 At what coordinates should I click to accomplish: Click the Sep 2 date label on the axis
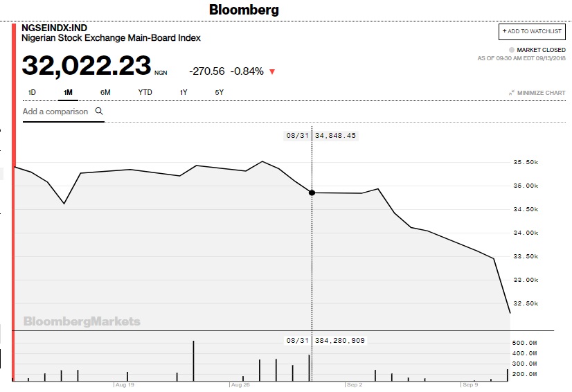pyautogui.click(x=354, y=384)
